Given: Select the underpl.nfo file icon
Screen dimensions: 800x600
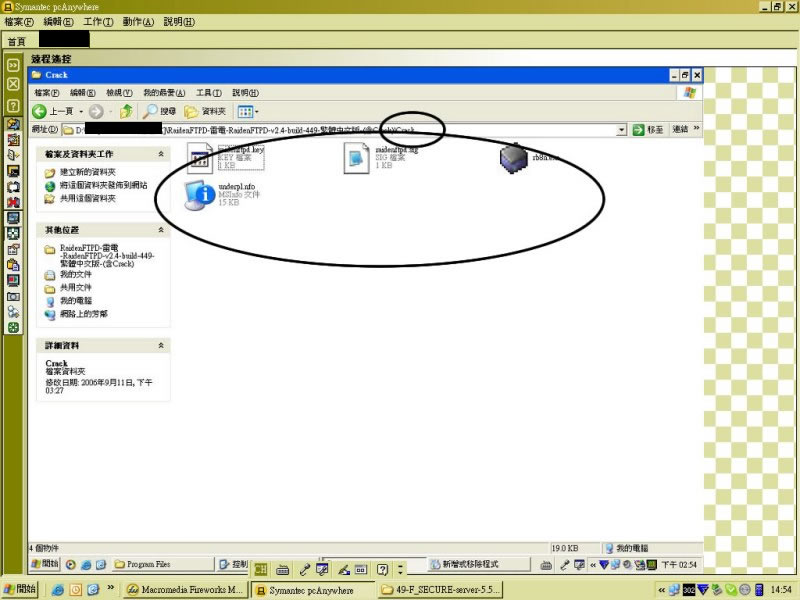Looking at the screenshot, I should 199,194.
